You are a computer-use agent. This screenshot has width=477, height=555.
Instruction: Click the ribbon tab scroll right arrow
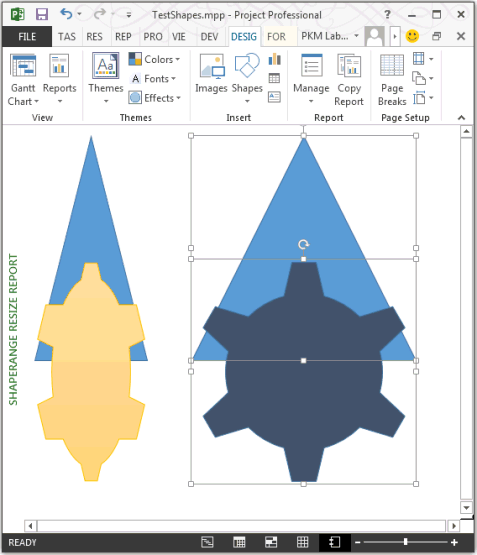[395, 36]
